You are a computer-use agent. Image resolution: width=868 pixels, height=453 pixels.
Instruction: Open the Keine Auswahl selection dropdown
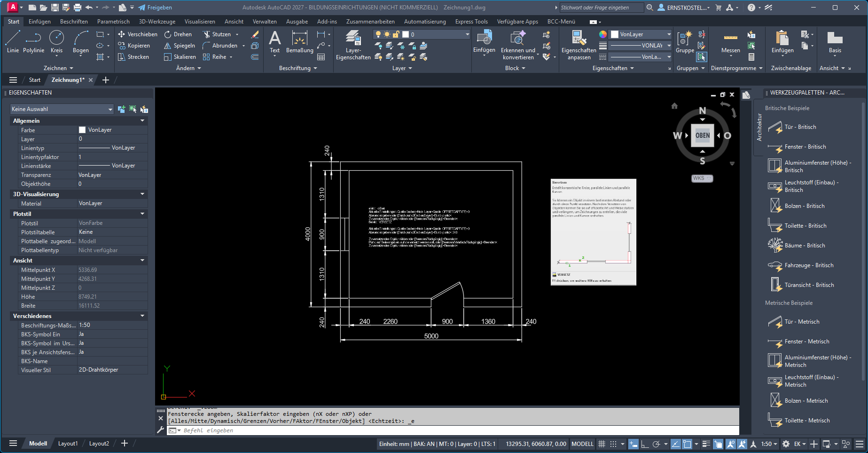tap(62, 109)
